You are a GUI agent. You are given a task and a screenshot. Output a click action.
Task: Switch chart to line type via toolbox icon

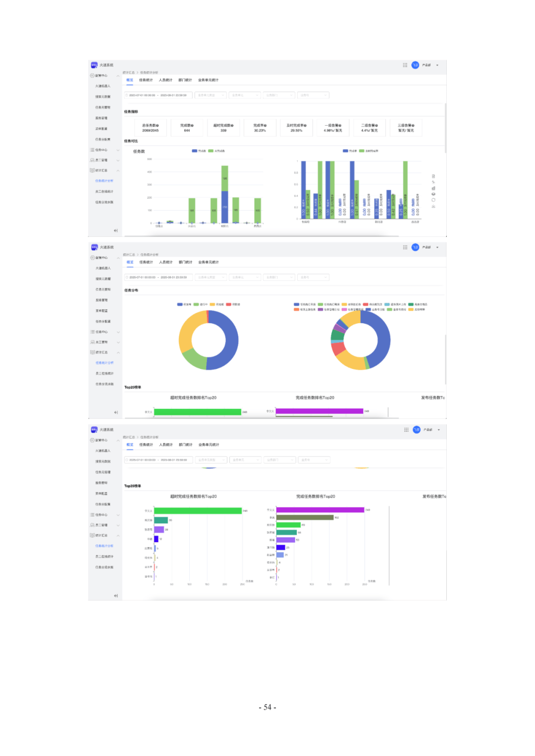pyautogui.click(x=433, y=182)
